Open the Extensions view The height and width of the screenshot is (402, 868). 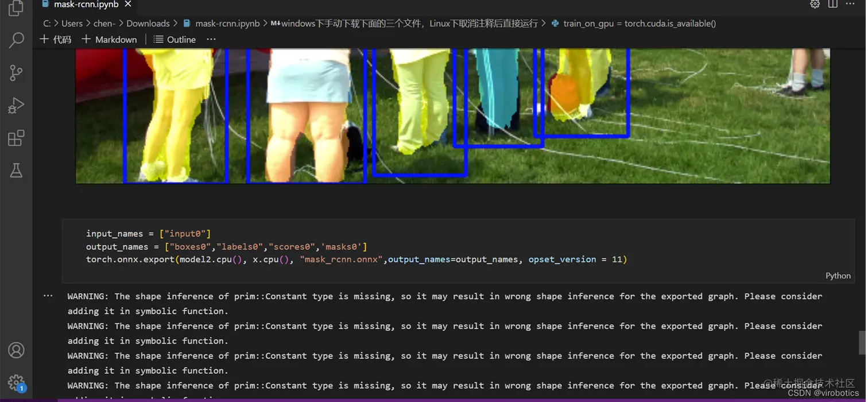click(x=16, y=138)
